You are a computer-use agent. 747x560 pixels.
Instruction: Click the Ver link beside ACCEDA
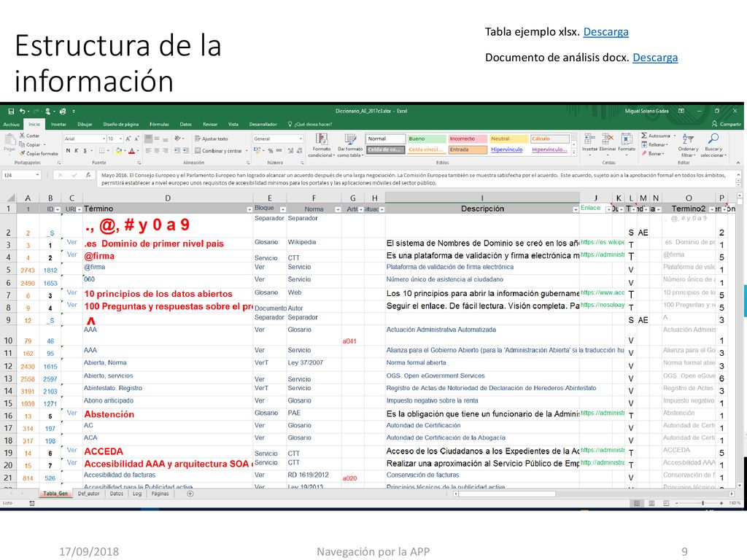72,450
